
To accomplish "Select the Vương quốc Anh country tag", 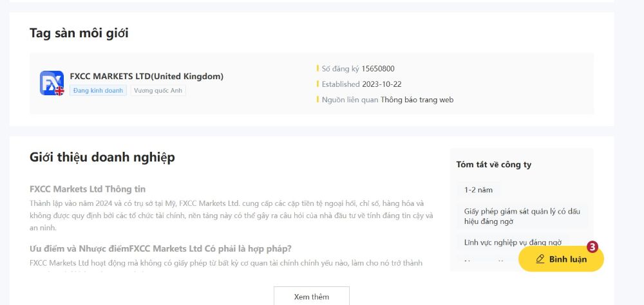I will click(158, 91).
